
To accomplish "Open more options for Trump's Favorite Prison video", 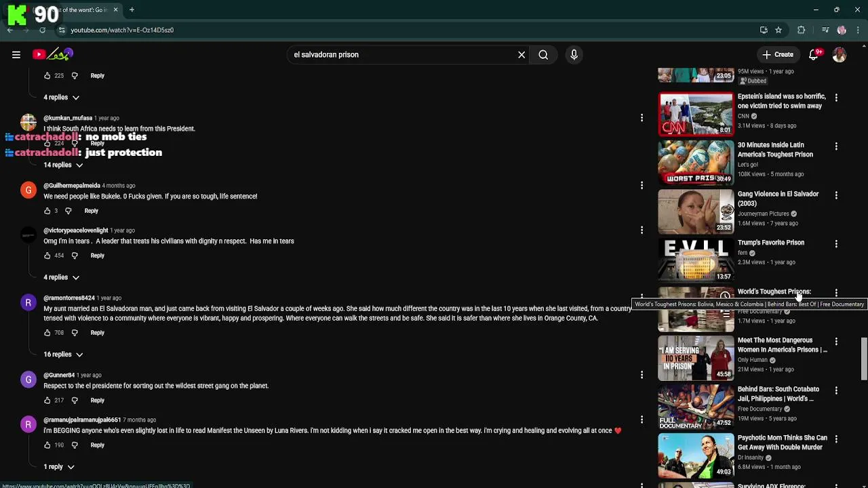I will [836, 244].
